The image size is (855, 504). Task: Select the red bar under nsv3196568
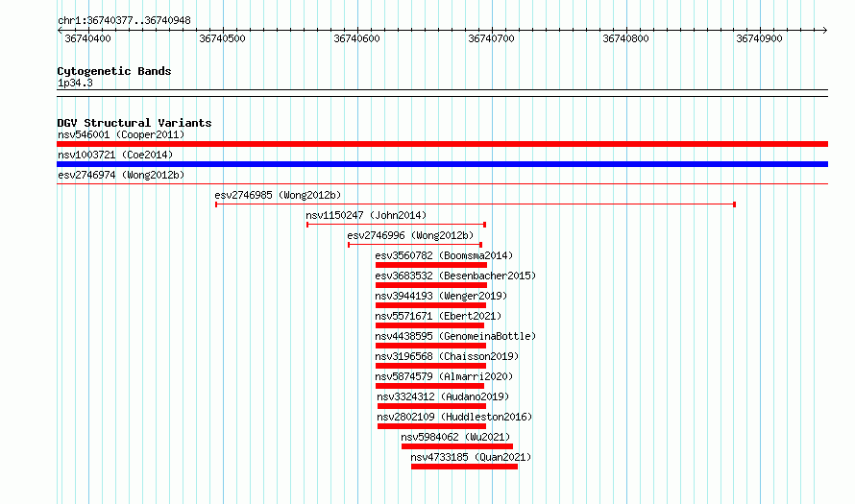(430, 366)
